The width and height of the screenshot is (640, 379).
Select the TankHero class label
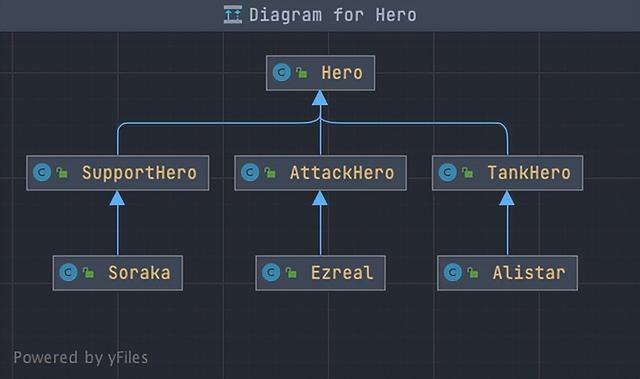point(529,173)
